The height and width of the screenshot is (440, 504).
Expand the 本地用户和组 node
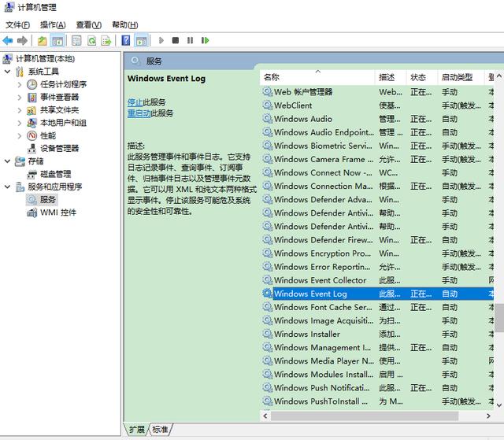[x=20, y=123]
